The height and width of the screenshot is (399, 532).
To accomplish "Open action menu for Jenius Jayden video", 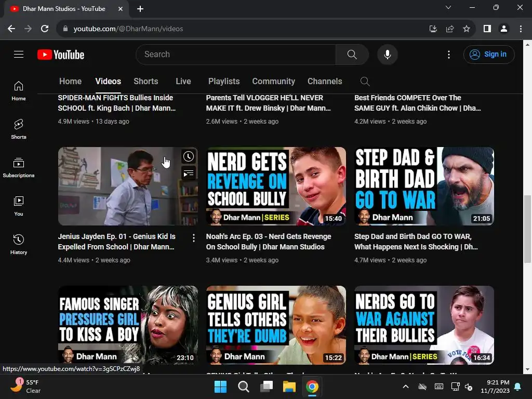I will click(194, 238).
